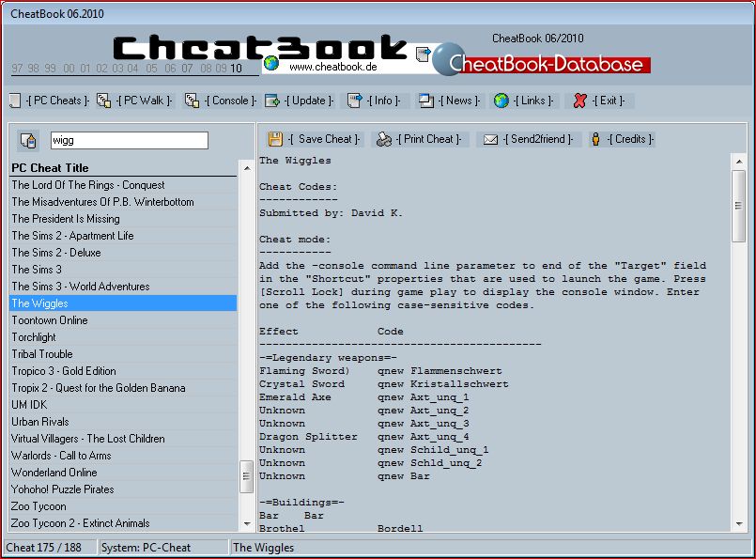The width and height of the screenshot is (756, 559).
Task: Click the search notepad icon beside the textbox
Action: 27,139
